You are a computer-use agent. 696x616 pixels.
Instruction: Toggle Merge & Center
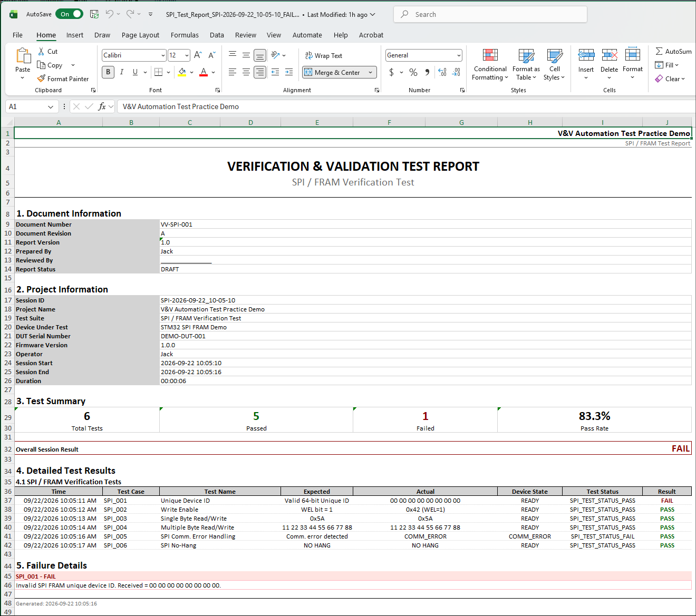pos(332,72)
